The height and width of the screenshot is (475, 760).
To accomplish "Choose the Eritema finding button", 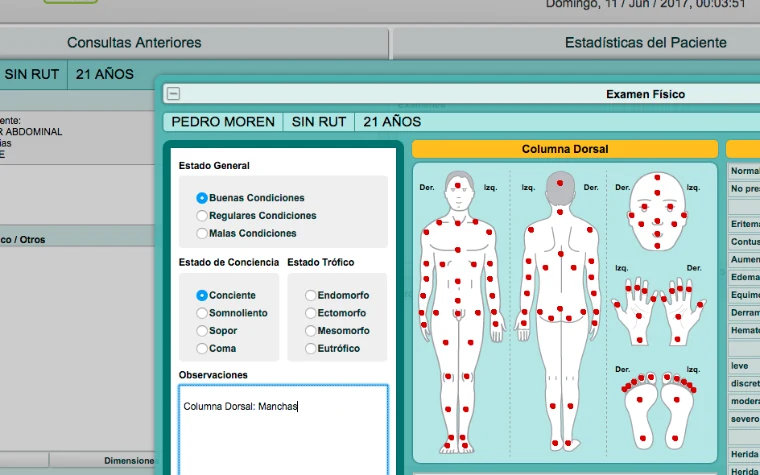I will click(x=744, y=224).
